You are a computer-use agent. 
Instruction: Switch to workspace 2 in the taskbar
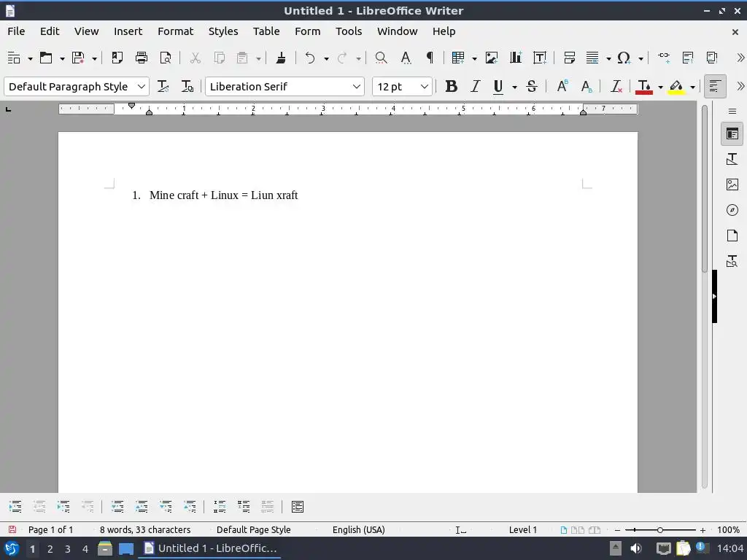(x=50, y=549)
